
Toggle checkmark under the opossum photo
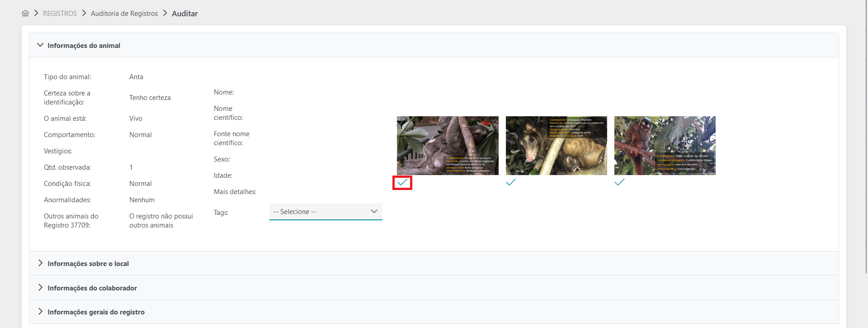(x=511, y=182)
